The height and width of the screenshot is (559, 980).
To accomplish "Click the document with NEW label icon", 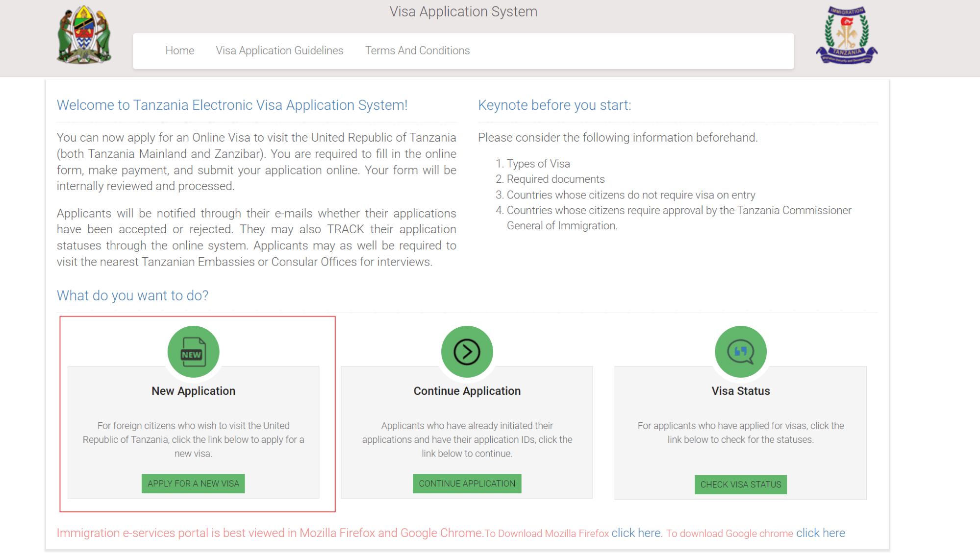I will click(x=194, y=350).
